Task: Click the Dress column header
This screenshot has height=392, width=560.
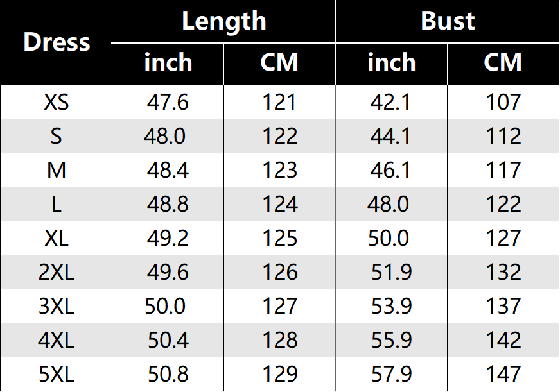Action: point(57,42)
